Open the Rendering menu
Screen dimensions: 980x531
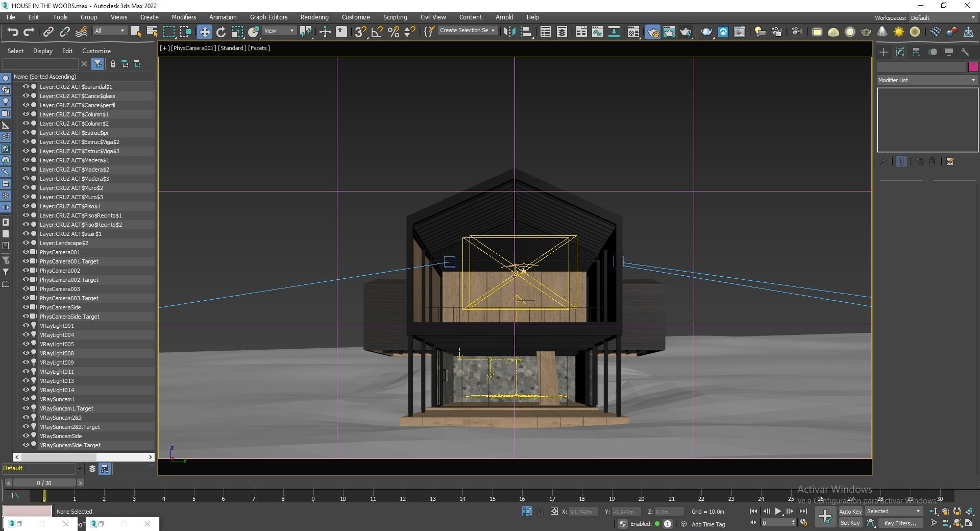pos(314,17)
